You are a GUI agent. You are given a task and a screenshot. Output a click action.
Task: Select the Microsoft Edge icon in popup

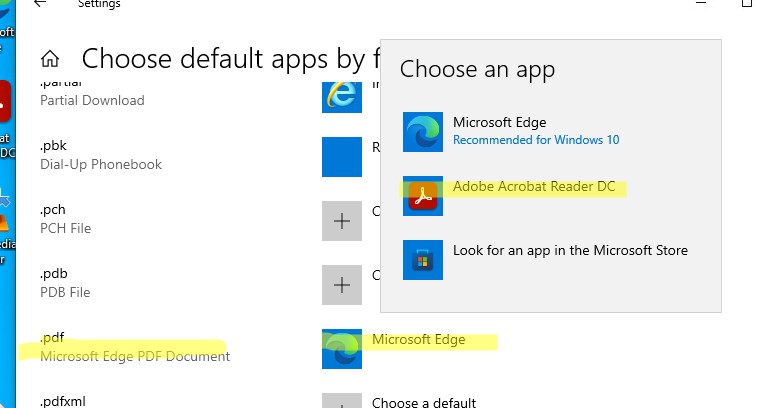click(x=422, y=132)
